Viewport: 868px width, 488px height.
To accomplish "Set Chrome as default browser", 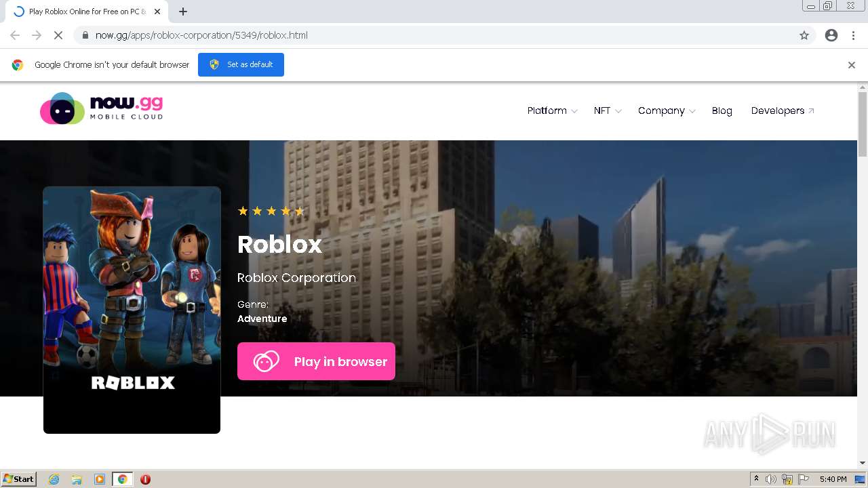I will pyautogui.click(x=241, y=64).
